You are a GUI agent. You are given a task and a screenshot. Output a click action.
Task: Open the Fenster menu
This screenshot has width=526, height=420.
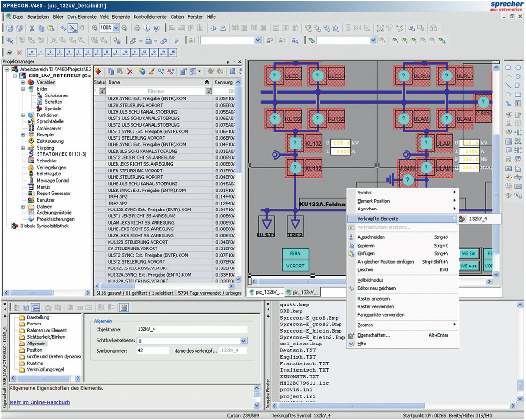pyautogui.click(x=195, y=17)
